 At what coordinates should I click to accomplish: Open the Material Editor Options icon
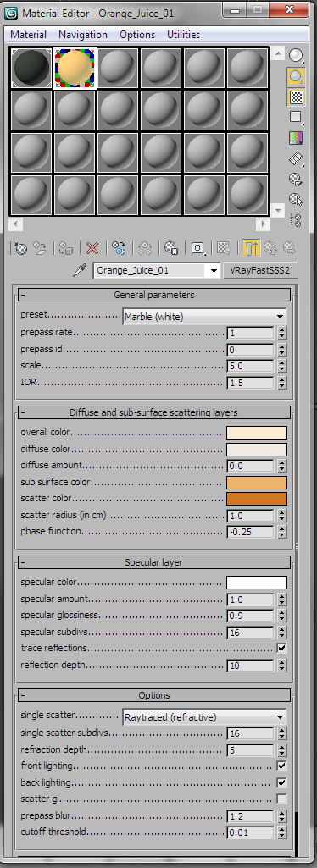297,179
